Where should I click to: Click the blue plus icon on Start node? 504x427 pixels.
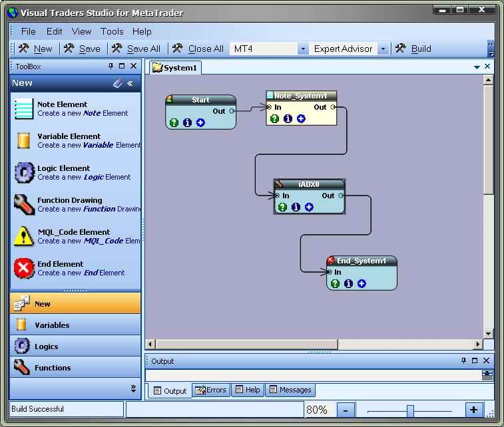(x=200, y=122)
